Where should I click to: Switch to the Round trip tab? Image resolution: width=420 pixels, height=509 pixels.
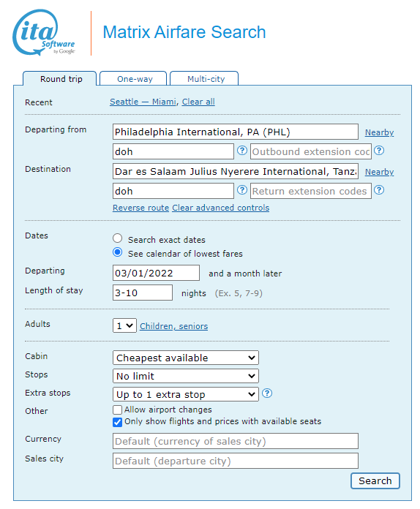[60, 79]
